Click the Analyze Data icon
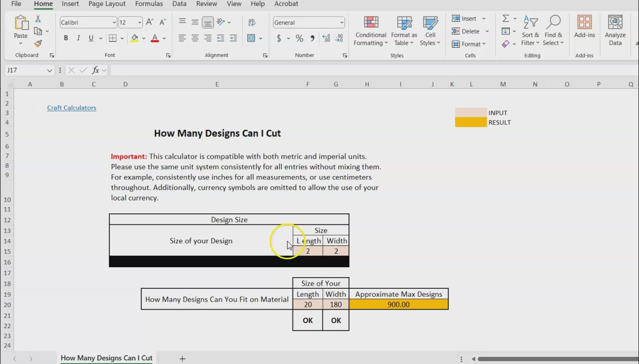639x364 pixels. (x=615, y=31)
